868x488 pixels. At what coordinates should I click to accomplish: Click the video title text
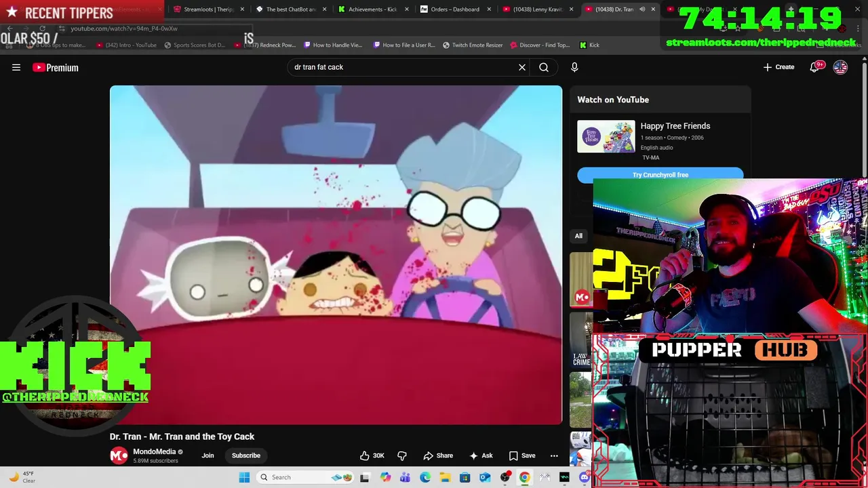182,436
